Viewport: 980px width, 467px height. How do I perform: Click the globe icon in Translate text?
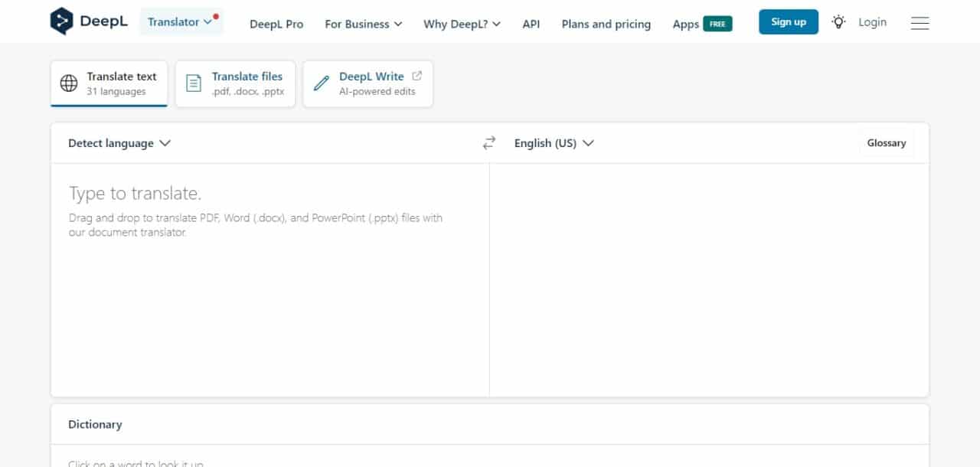69,83
